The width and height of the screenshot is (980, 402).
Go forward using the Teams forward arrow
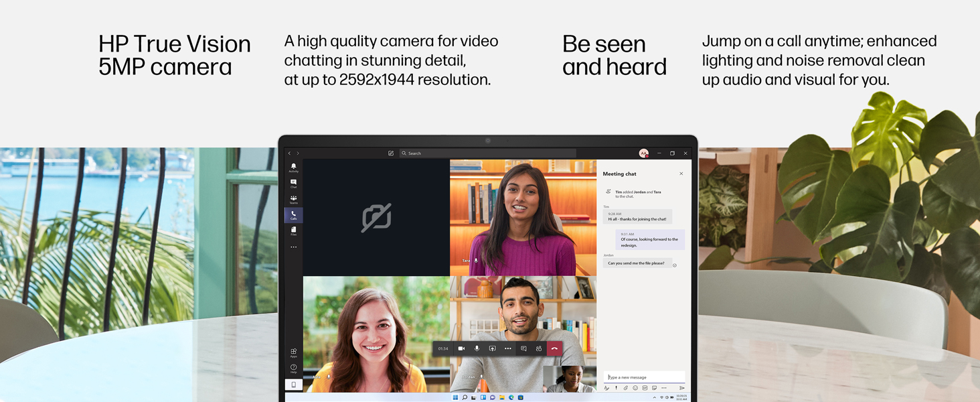298,153
